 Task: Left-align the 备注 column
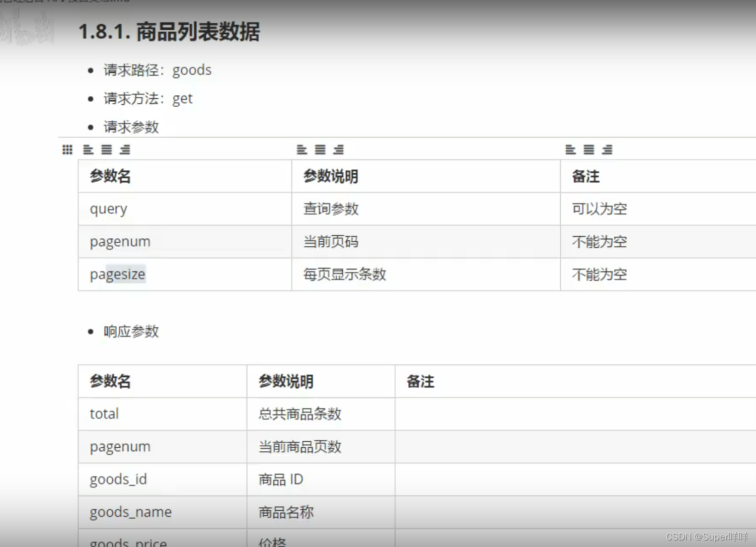click(x=570, y=149)
